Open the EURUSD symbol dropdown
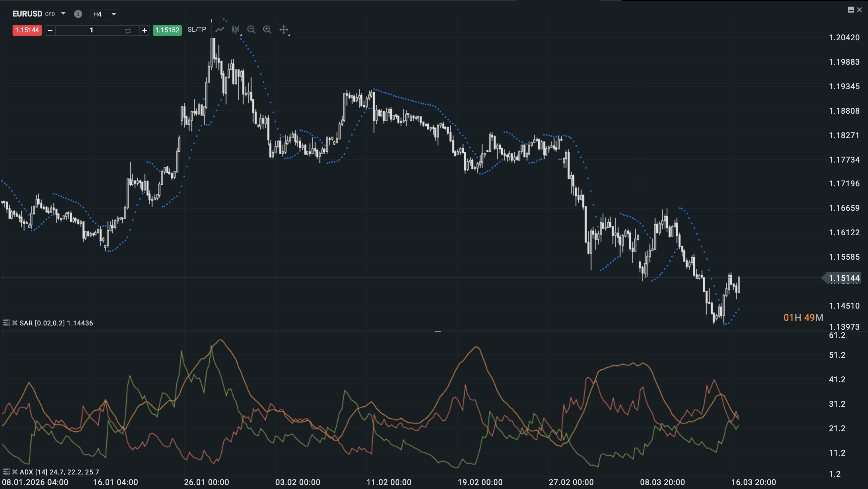 point(63,14)
